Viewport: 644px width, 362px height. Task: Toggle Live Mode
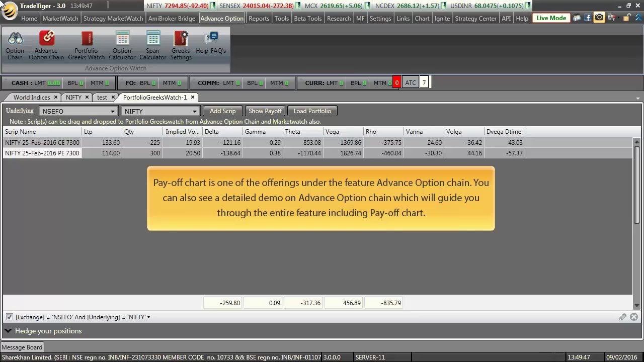[551, 18]
